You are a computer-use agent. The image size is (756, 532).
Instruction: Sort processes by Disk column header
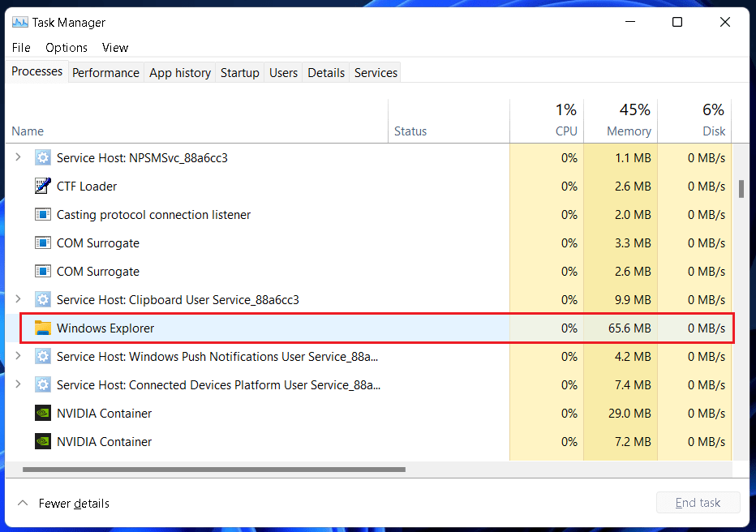pos(695,121)
